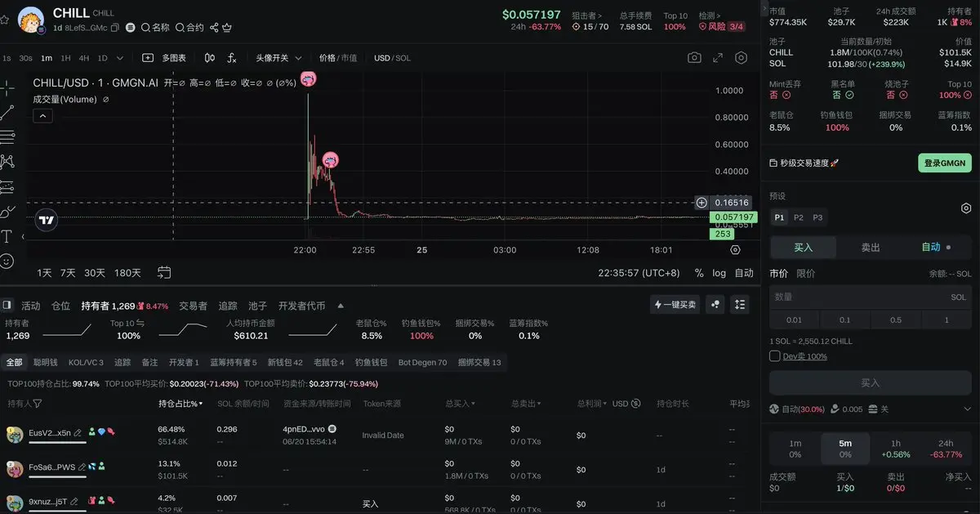Viewport: 980px width, 514px height.
Task: Search token by 名称
Action: click(x=155, y=28)
